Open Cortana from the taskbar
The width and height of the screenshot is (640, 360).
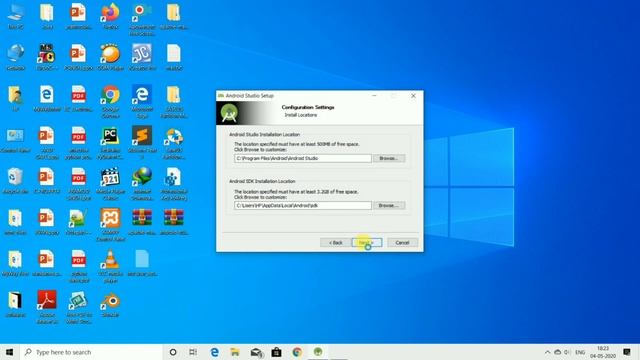pyautogui.click(x=173, y=352)
